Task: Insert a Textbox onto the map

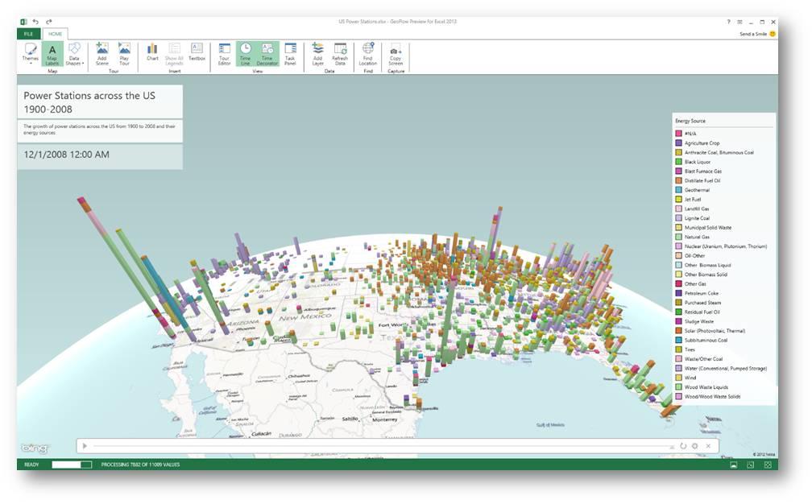Action: [197, 52]
